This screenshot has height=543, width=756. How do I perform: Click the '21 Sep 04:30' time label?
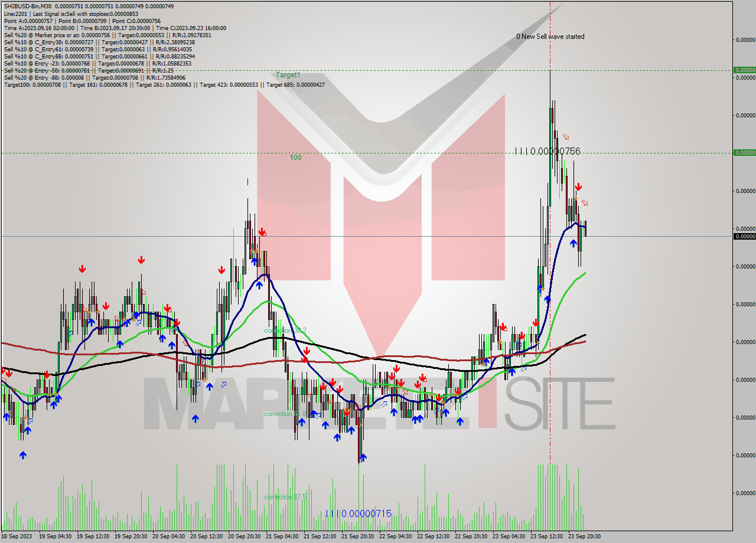[x=282, y=537]
